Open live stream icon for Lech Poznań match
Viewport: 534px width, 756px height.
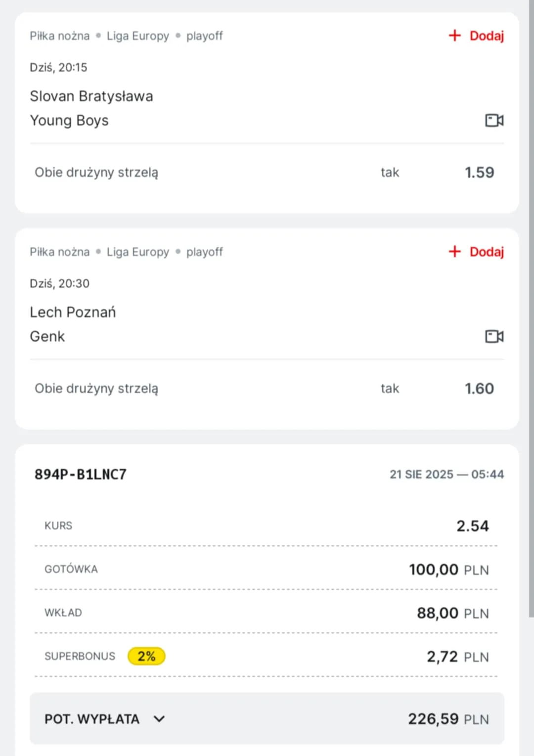pos(494,336)
